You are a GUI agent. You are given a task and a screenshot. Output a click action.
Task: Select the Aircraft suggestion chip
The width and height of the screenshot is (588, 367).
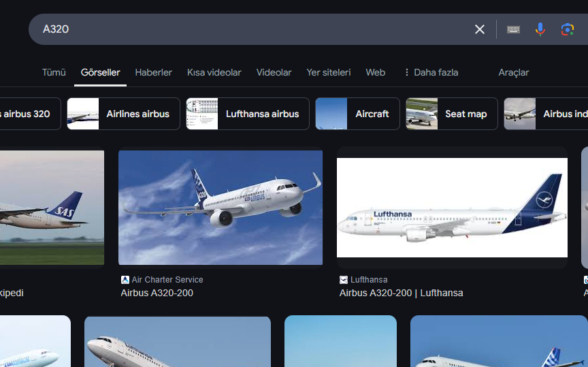tap(357, 114)
